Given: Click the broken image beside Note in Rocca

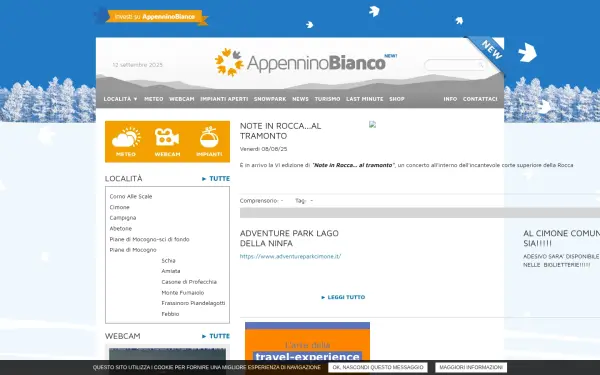Looking at the screenshot, I should (x=372, y=124).
